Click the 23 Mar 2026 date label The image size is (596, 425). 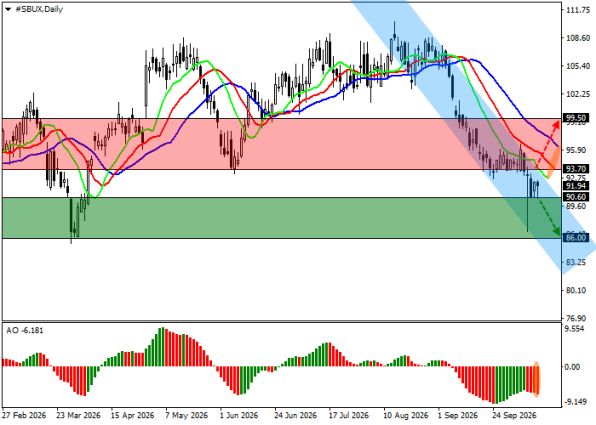click(x=78, y=415)
